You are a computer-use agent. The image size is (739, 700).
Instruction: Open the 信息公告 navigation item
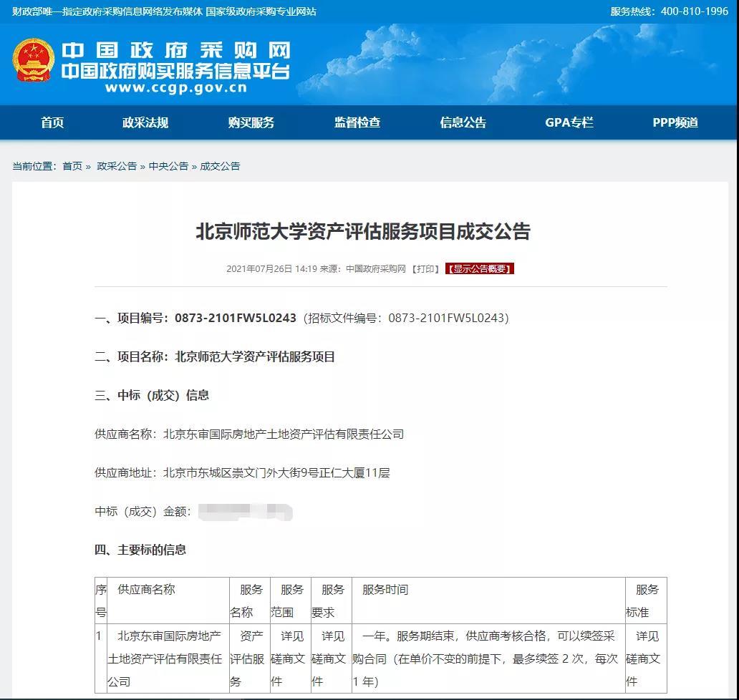click(463, 122)
